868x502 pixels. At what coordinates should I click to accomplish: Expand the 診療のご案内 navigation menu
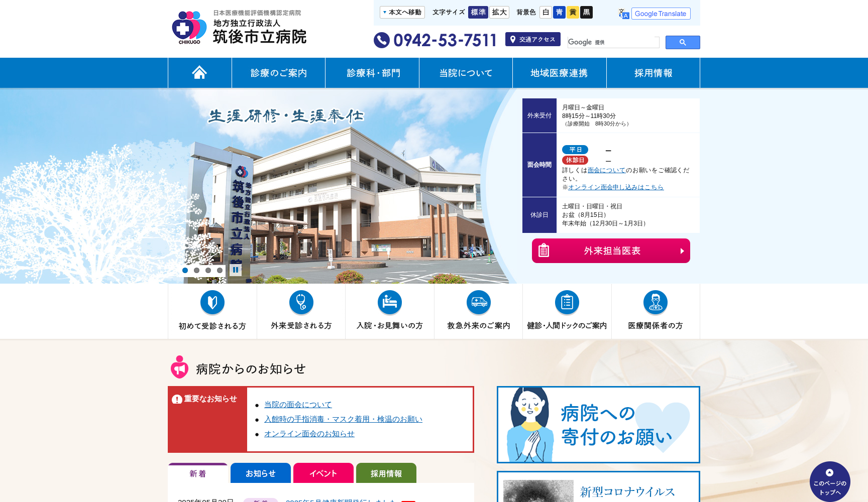point(278,72)
